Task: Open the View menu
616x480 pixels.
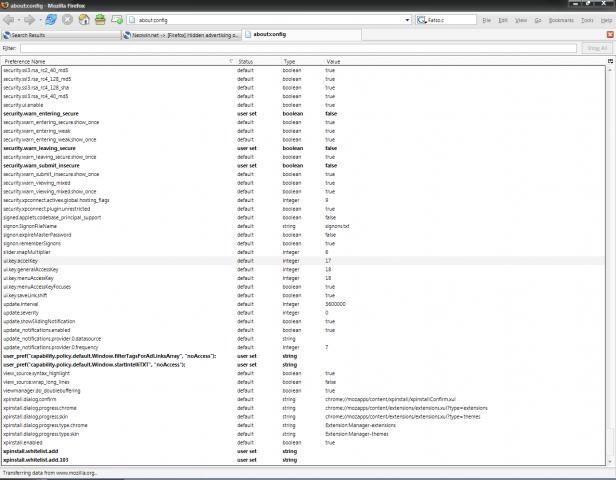Action: click(x=521, y=20)
